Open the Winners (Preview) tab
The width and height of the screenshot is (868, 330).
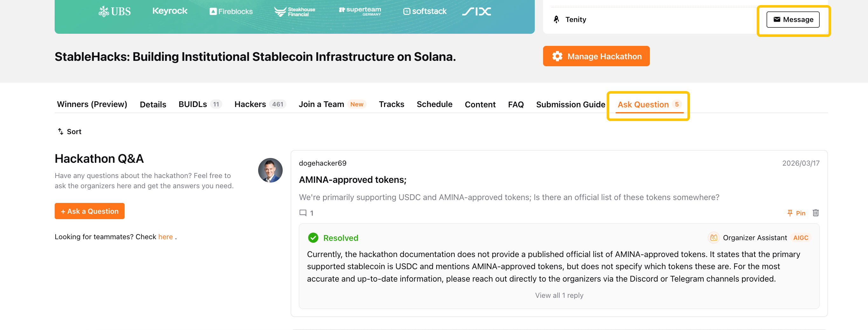[92, 104]
